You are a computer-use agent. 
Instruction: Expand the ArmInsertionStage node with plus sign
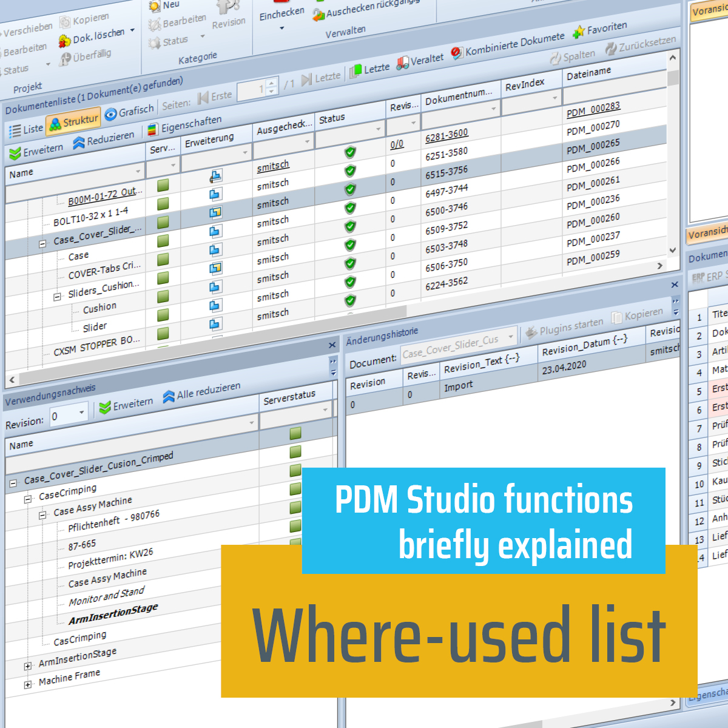pos(27,666)
